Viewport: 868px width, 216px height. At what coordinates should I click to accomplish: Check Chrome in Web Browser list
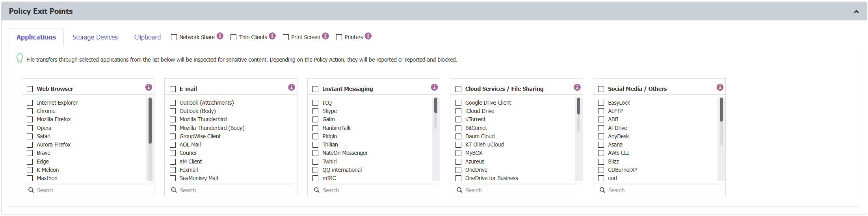point(30,111)
